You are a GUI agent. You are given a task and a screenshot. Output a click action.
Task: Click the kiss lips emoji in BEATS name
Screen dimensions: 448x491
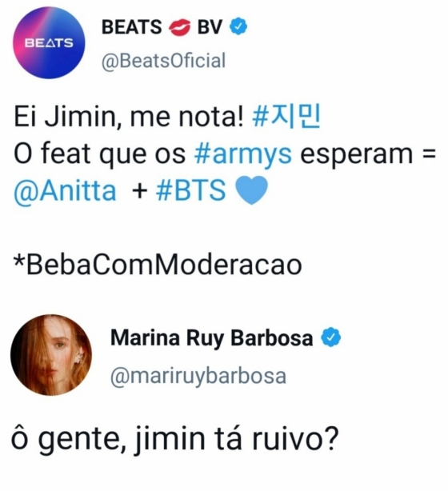tap(179, 27)
